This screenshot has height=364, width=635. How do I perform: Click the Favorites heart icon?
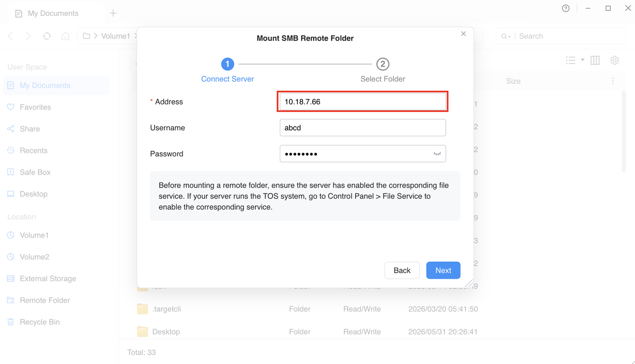click(10, 107)
